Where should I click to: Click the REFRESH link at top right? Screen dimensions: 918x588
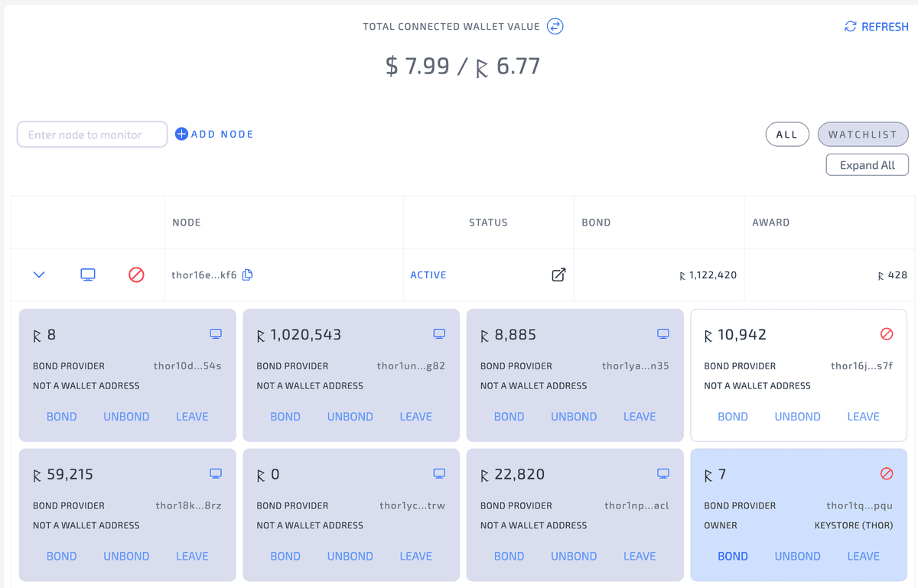[876, 26]
